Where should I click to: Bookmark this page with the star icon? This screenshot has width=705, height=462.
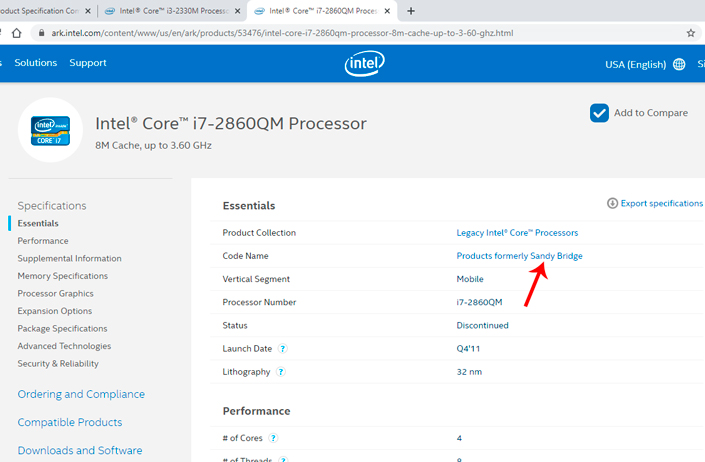(691, 33)
